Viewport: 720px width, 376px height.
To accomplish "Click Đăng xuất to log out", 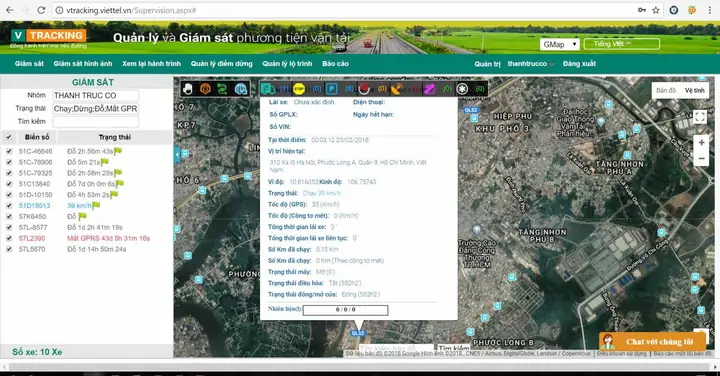I will pos(579,64).
